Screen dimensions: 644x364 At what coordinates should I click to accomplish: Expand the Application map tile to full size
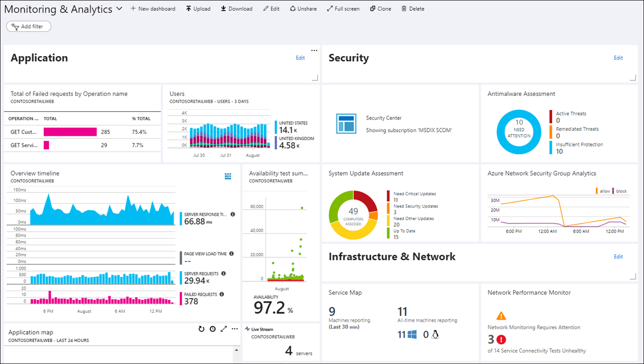pos(224,329)
